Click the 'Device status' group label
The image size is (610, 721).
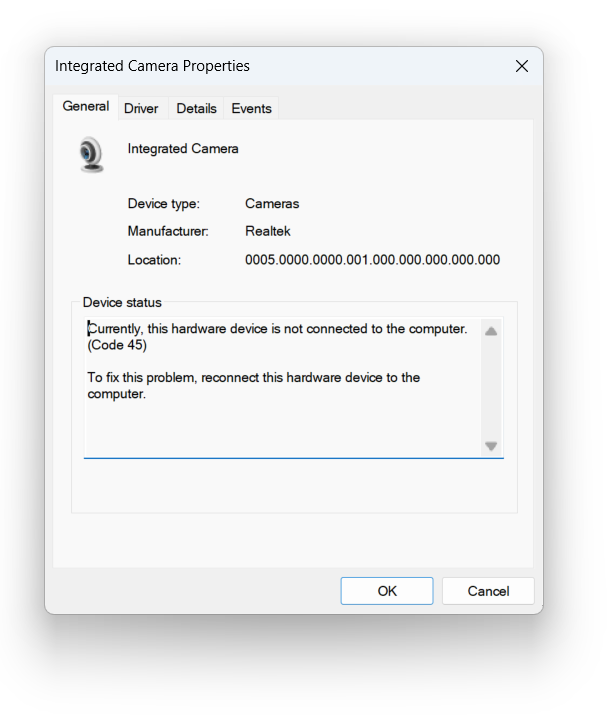[x=122, y=303]
